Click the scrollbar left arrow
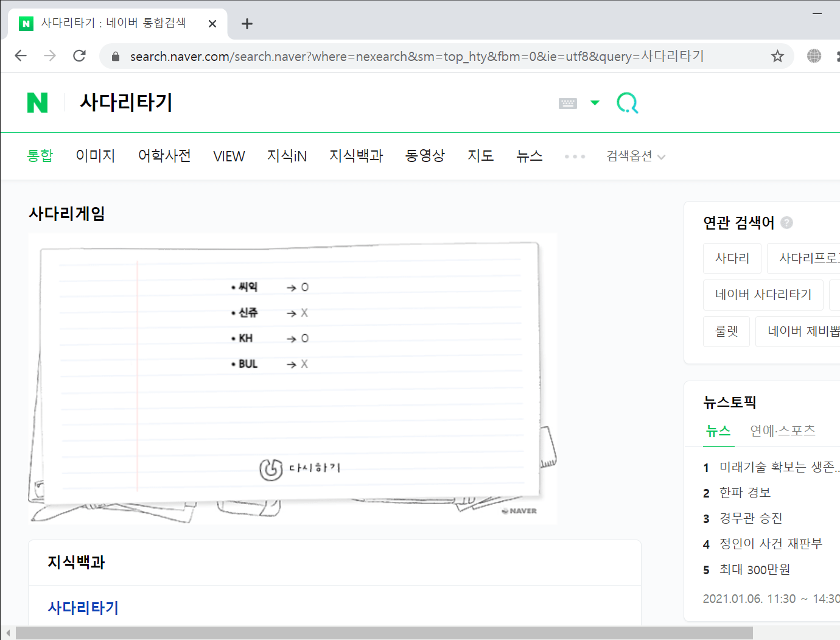 pyautogui.click(x=8, y=633)
